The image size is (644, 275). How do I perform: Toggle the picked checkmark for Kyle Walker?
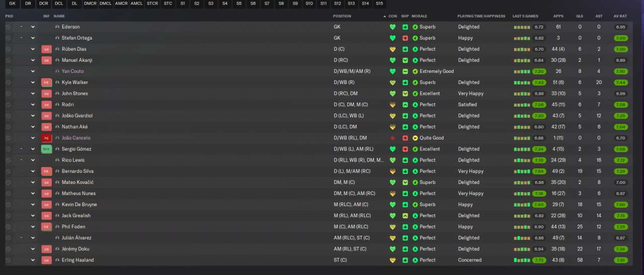tap(8, 82)
